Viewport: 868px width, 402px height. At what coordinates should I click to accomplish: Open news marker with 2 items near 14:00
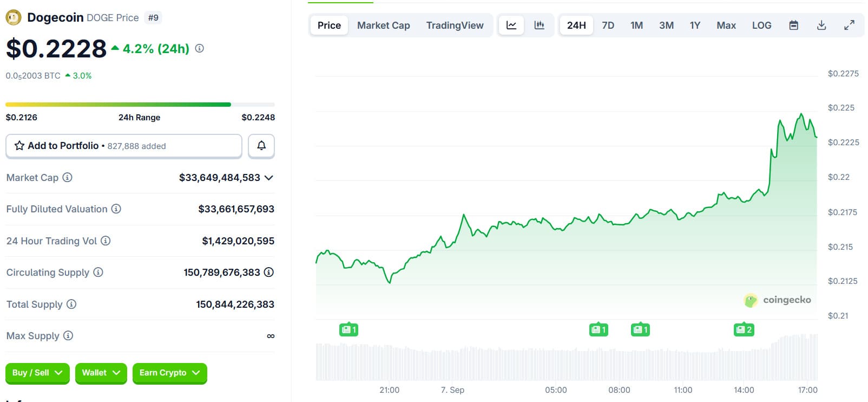[744, 329]
